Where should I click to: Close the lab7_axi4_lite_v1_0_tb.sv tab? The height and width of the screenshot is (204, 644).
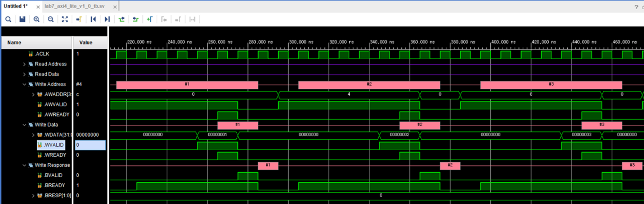[x=115, y=7]
